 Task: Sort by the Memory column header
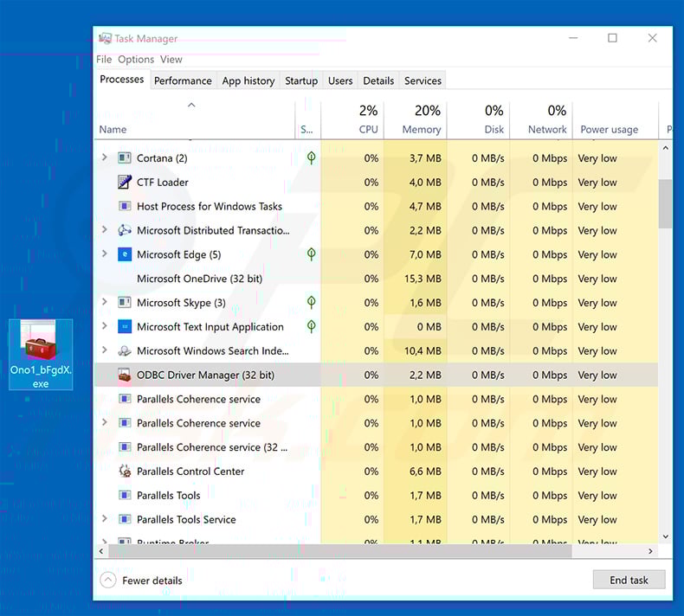415,120
